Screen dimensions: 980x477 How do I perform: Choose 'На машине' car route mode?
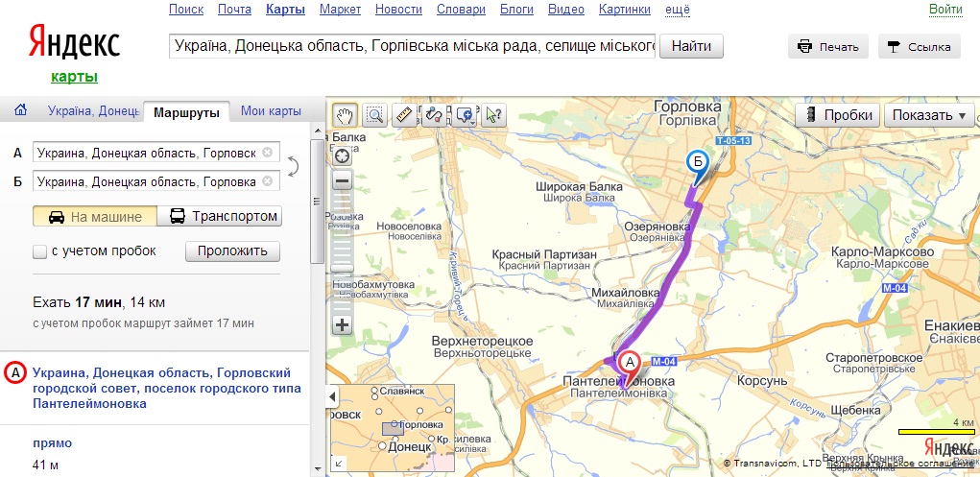[94, 217]
